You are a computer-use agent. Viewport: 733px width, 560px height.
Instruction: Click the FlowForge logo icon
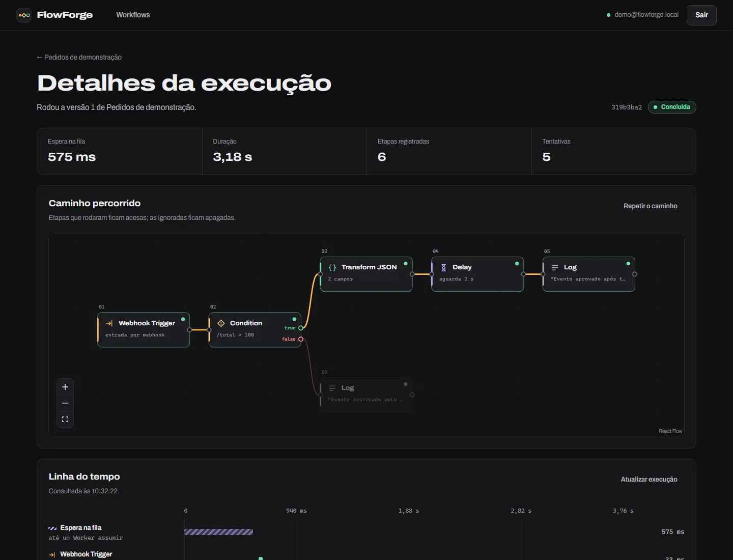point(24,15)
